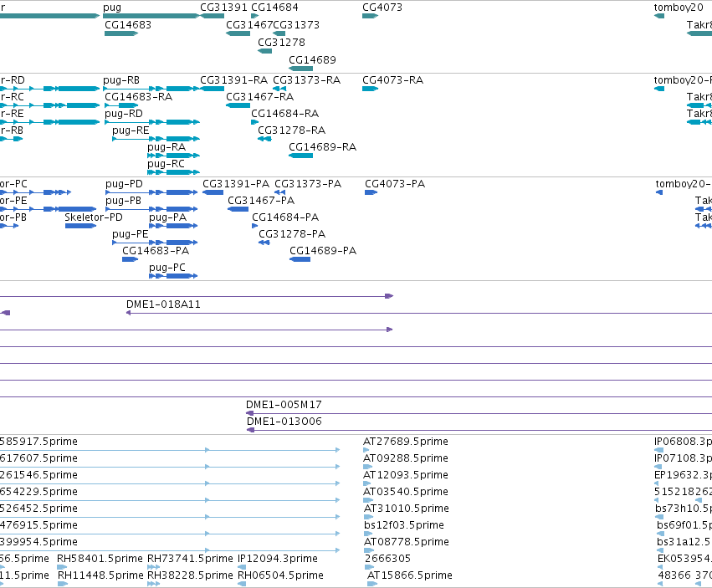The height and width of the screenshot is (588, 712).
Task: Select the CG4073-PA protein label
Action: coord(395,184)
